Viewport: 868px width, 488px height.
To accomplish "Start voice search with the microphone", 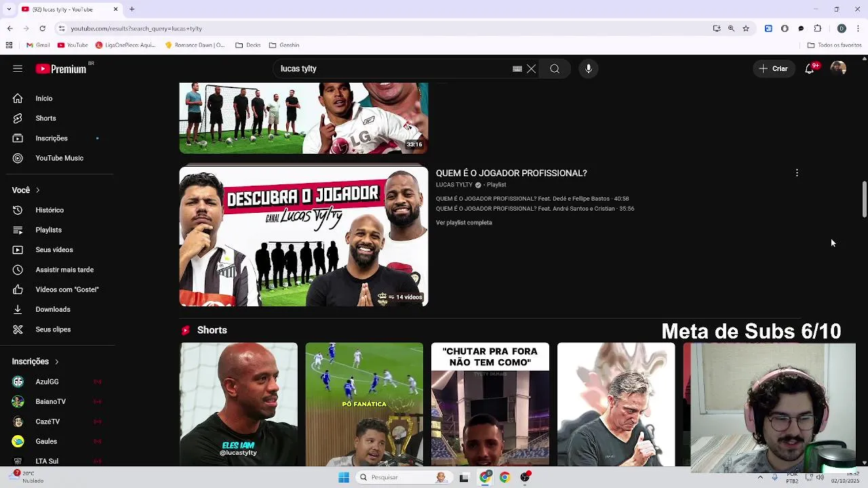I will coord(589,68).
